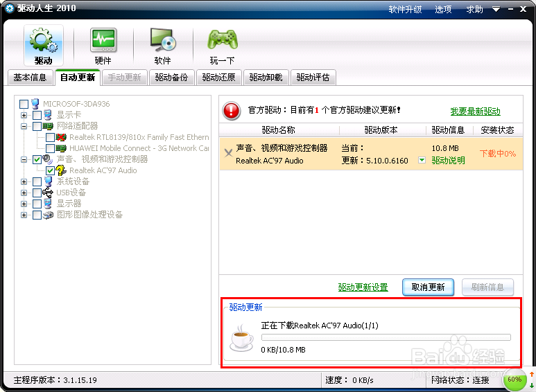Click the HUAWEI Mobile Connect device icon
Image resolution: width=536 pixels, height=392 pixels.
[61, 148]
